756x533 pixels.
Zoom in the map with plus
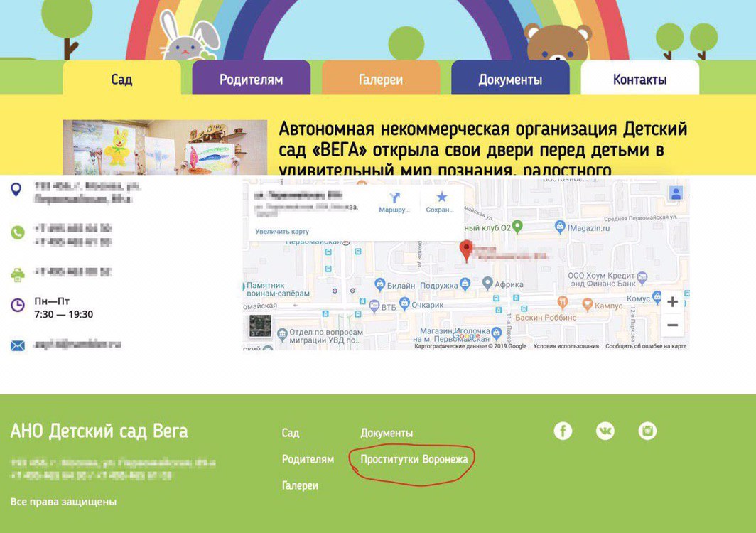point(673,302)
